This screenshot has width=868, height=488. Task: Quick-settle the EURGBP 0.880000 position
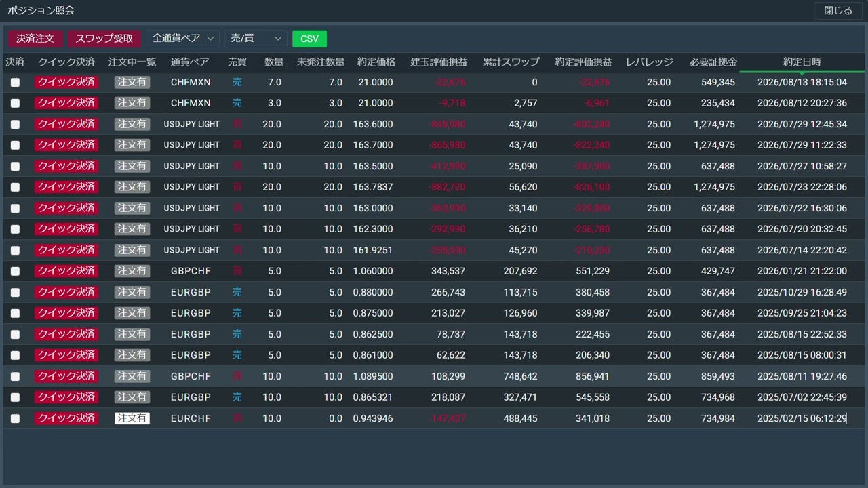tap(66, 292)
